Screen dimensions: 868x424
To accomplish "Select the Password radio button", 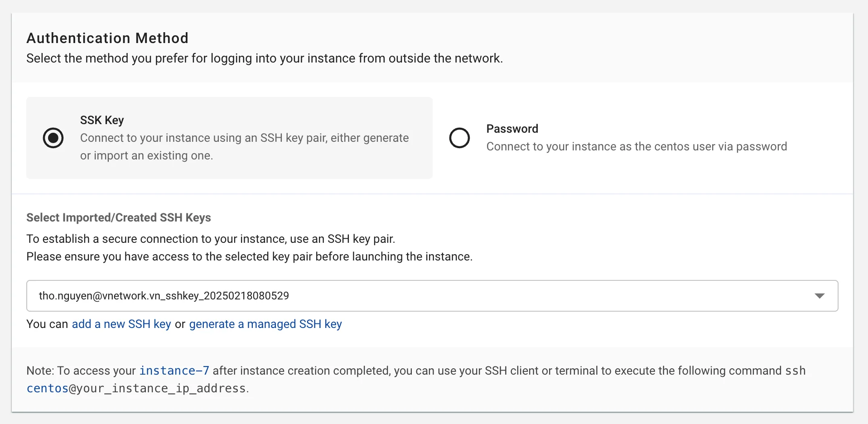I will tap(459, 138).
